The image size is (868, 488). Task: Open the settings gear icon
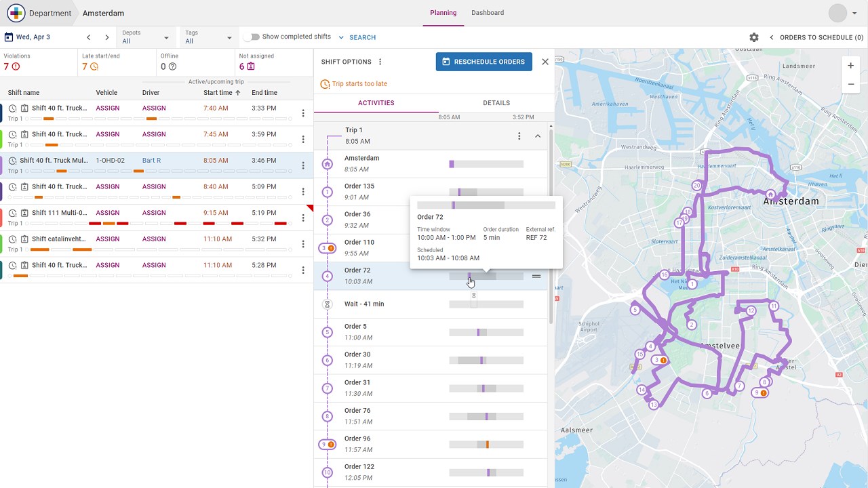(754, 37)
